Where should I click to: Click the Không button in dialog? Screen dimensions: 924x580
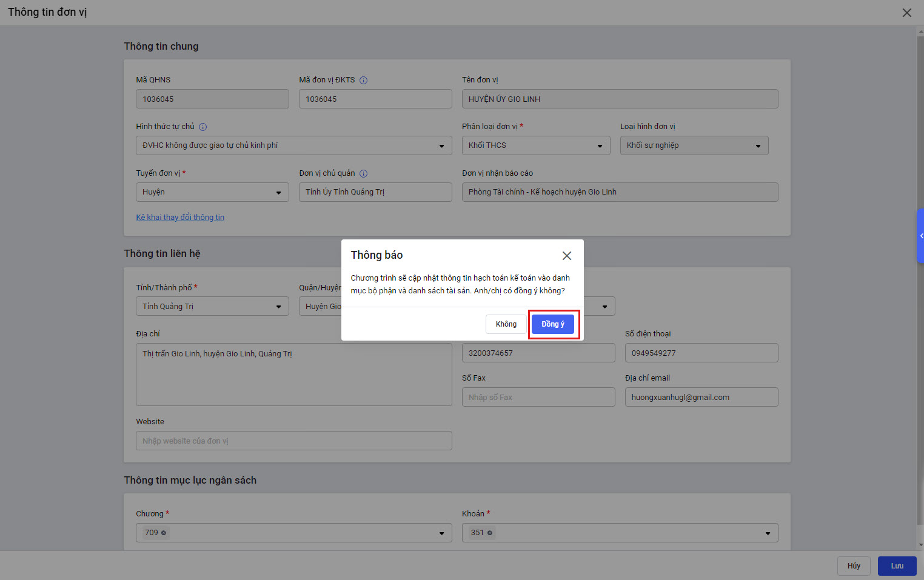tap(506, 324)
